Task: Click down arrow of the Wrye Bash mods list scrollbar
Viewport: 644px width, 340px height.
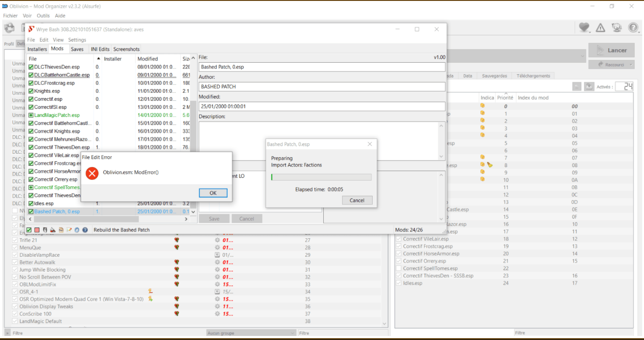Action: pyautogui.click(x=193, y=211)
